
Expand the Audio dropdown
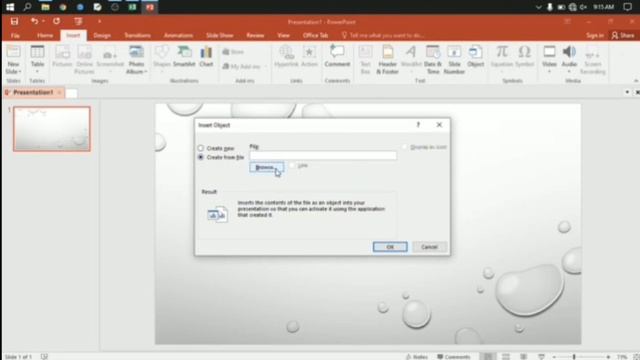point(569,72)
